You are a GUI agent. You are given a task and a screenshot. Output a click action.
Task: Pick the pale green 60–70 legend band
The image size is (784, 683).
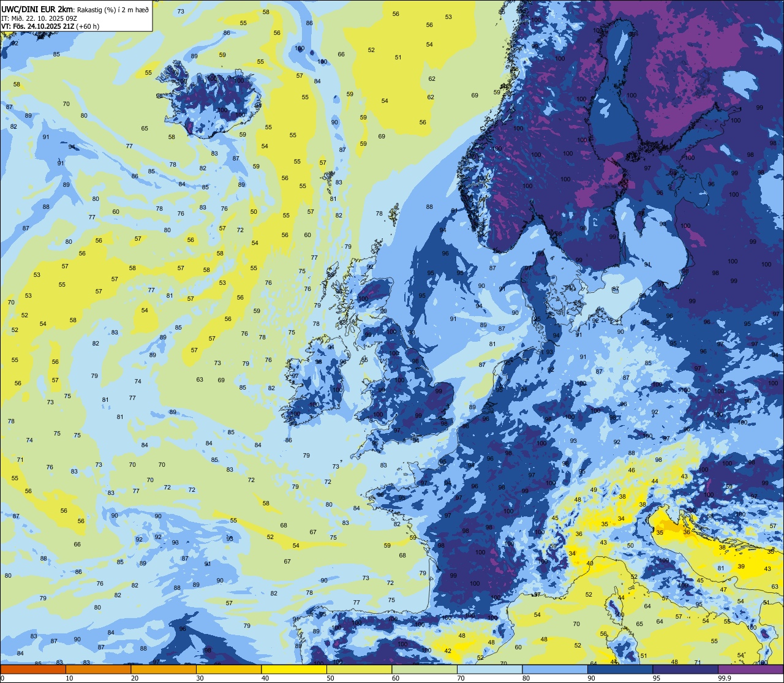424,670
